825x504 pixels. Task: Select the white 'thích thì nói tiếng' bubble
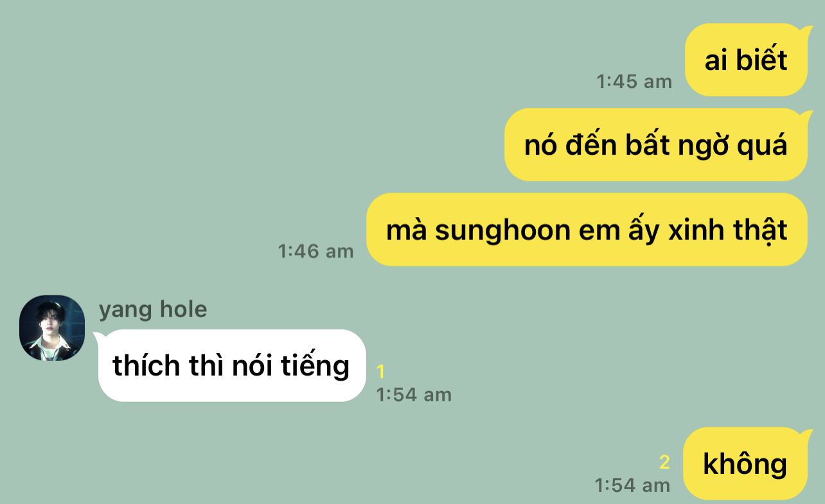[x=232, y=365]
